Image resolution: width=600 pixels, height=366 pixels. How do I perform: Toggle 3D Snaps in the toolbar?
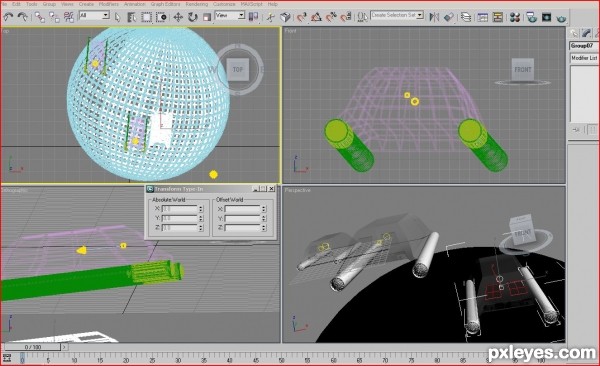click(302, 17)
